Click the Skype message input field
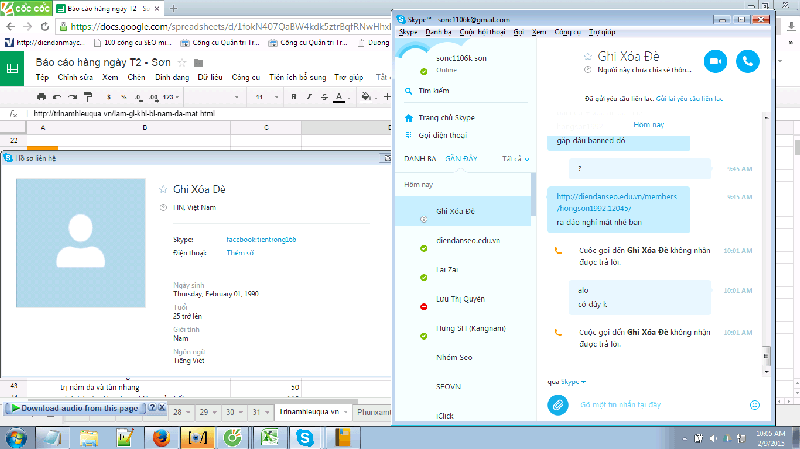Screen dimensions: 800x449 (x=661, y=405)
